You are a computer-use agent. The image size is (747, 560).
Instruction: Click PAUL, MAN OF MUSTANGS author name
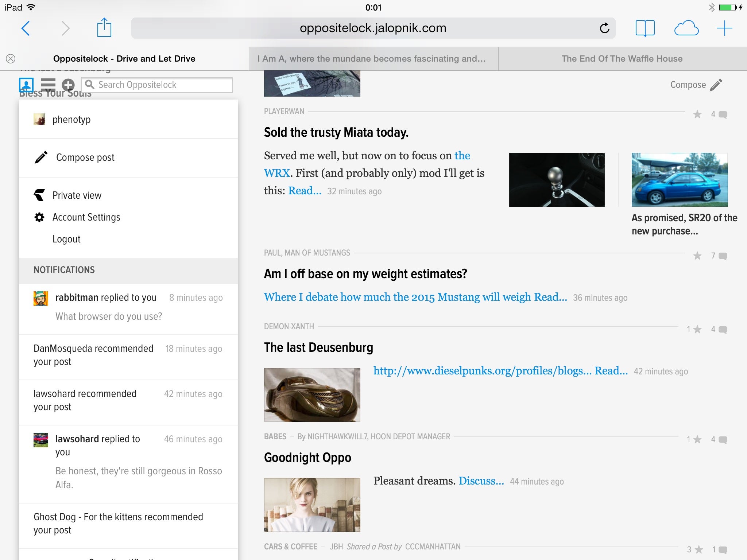307,253
